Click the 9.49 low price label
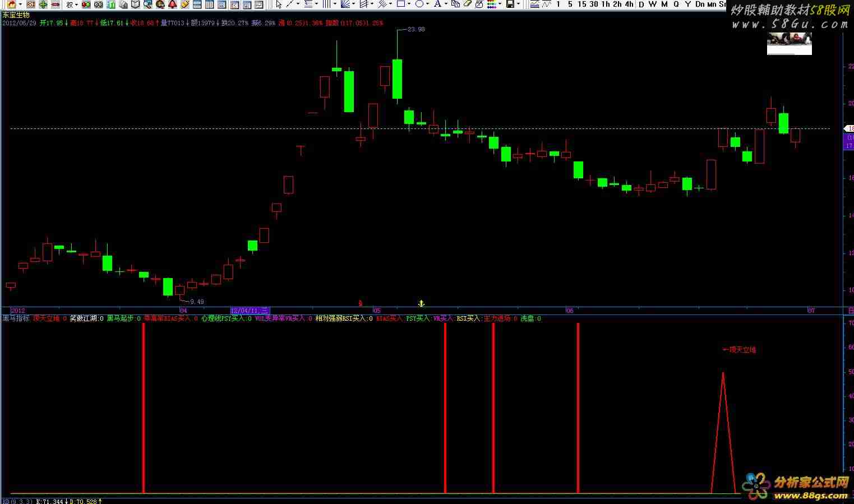Image resolution: width=854 pixels, height=504 pixels. (x=197, y=302)
